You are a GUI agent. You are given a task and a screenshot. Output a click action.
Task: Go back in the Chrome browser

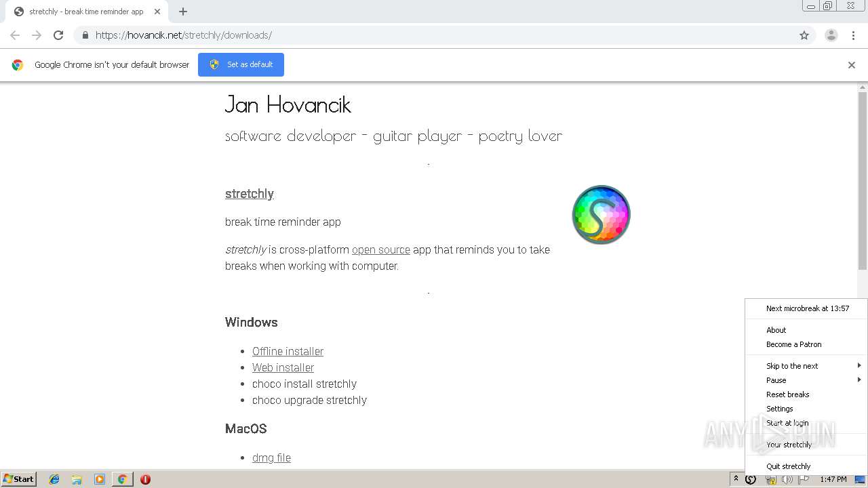(15, 35)
